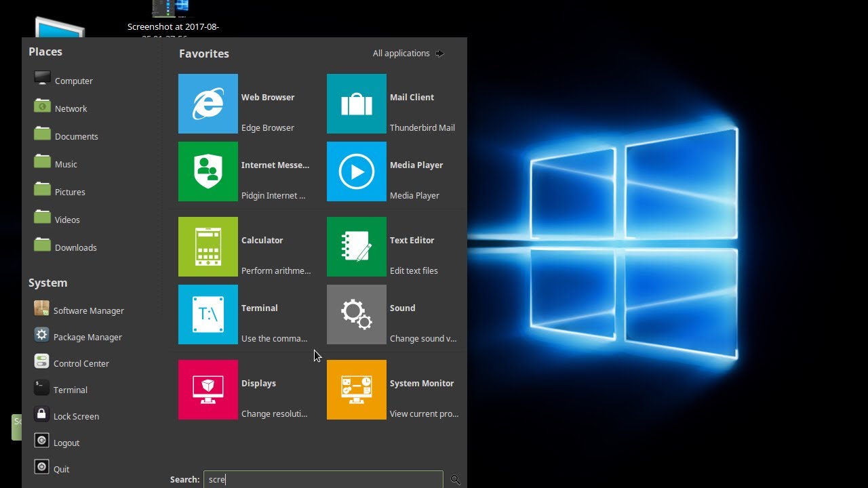
Task: Click the Software Manager icon
Action: point(41,308)
